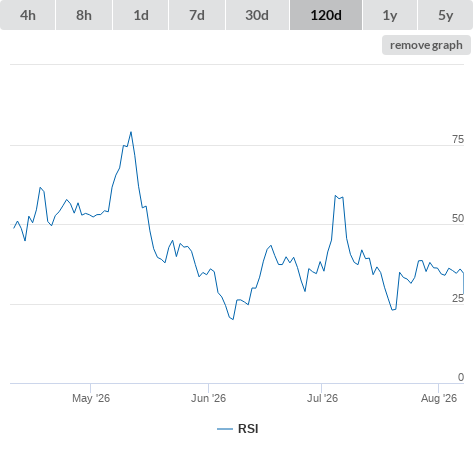Viewport: 474px width, 455px height.
Task: Click the RSI low point in early June
Action: [x=233, y=319]
